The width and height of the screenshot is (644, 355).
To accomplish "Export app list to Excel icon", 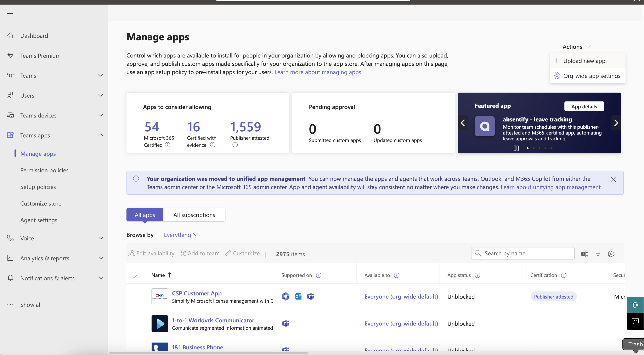I will click(584, 254).
